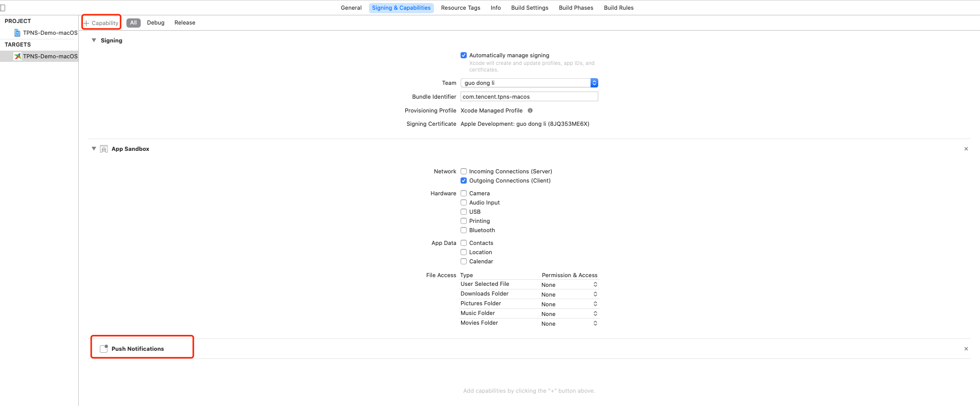Click the TPNS-Demo-macOS project file icon
Image resolution: width=980 pixels, height=406 pixels.
(17, 33)
